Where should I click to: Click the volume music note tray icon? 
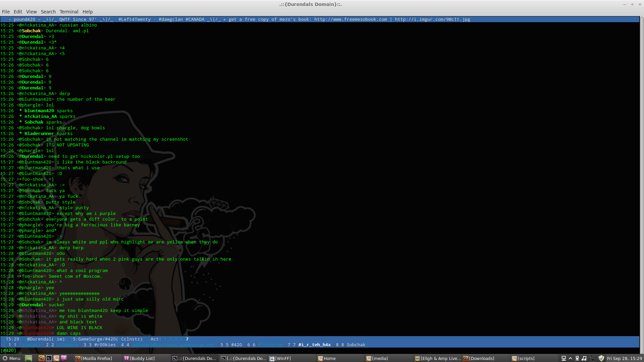coord(584,358)
